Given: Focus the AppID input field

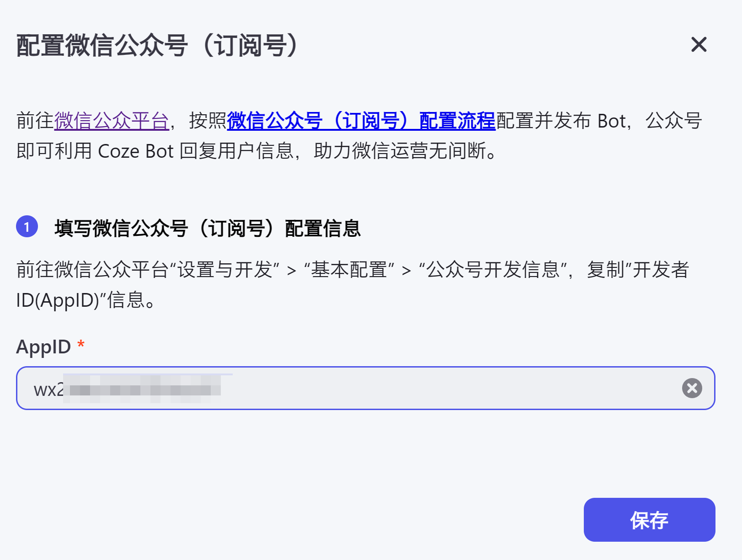Looking at the screenshot, I should click(411, 388).
